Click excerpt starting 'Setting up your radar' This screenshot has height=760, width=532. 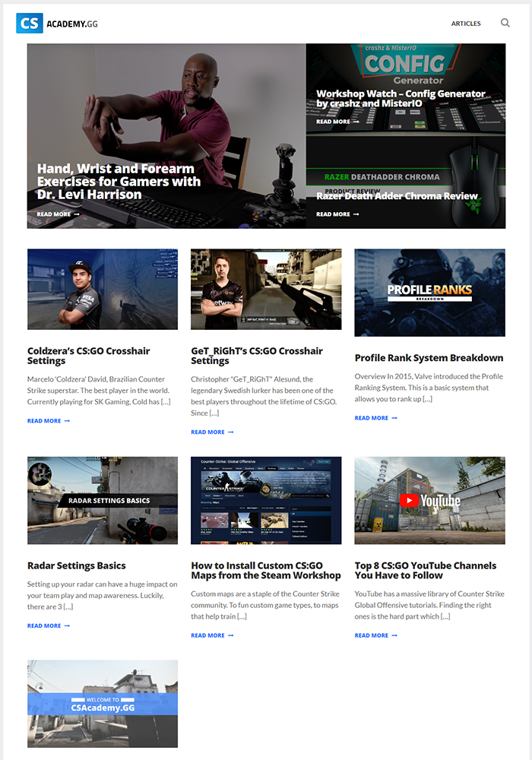[103, 595]
